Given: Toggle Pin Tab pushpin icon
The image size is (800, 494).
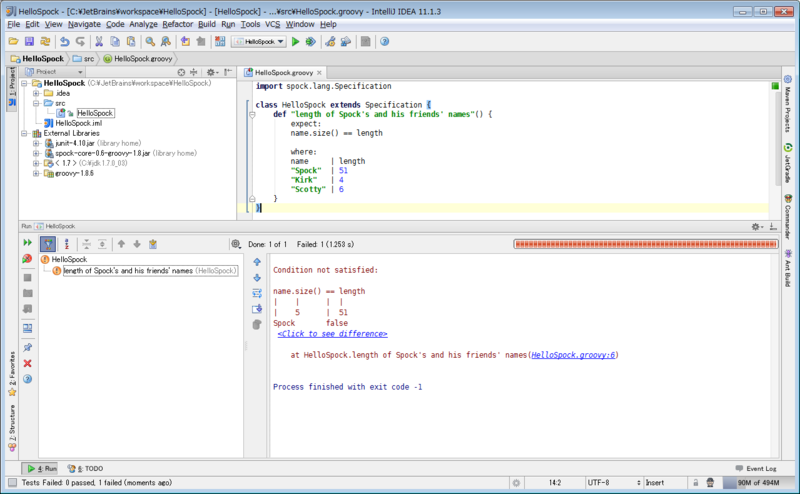Looking at the screenshot, I should pyautogui.click(x=28, y=348).
